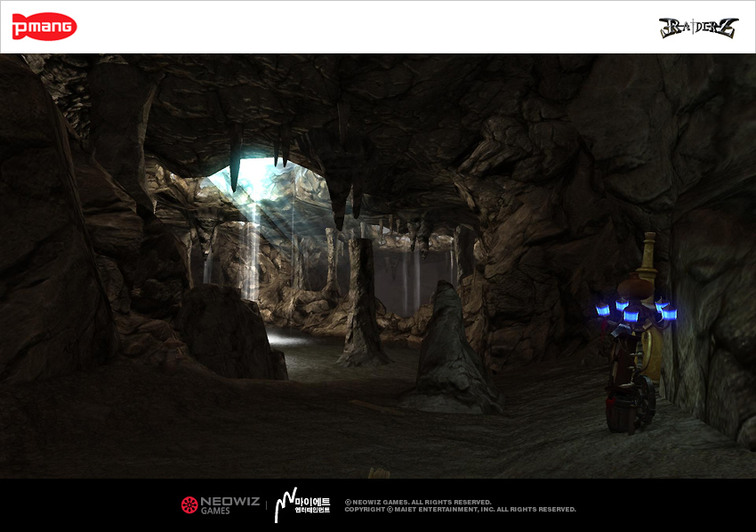Click the blue flame lantern device
The height and width of the screenshot is (532, 756).
(x=635, y=311)
